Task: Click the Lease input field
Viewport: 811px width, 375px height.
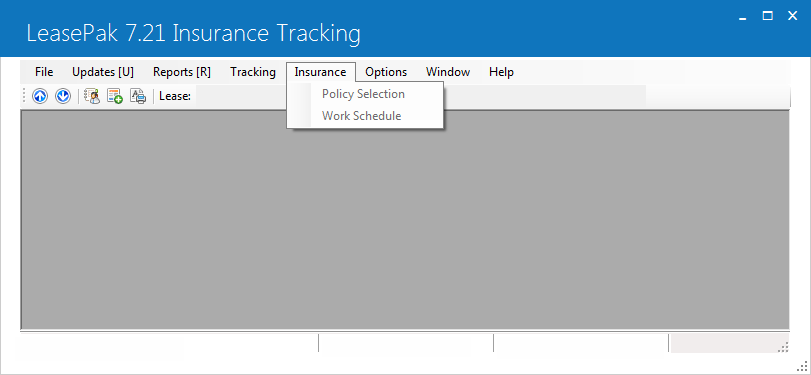Action: pyautogui.click(x=420, y=96)
